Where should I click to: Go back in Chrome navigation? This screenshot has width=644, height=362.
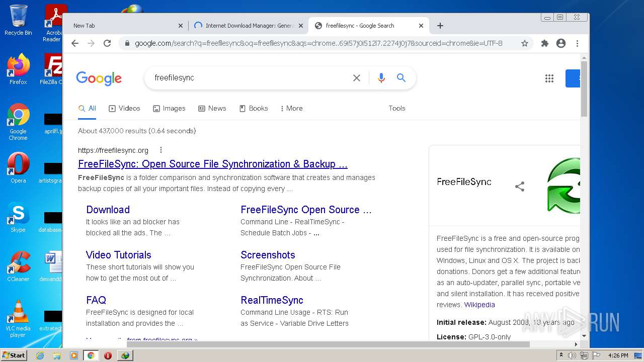75,43
